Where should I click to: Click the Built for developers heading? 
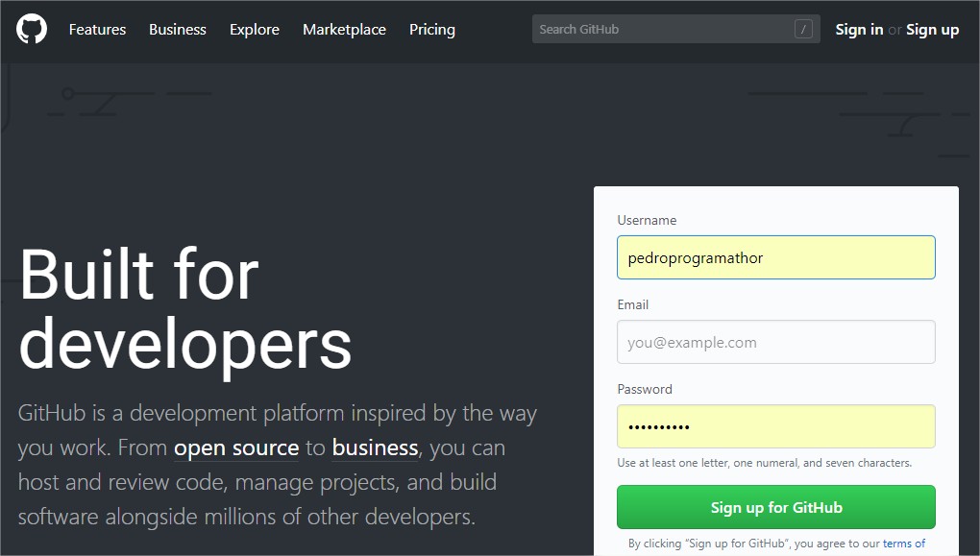pyautogui.click(x=187, y=307)
